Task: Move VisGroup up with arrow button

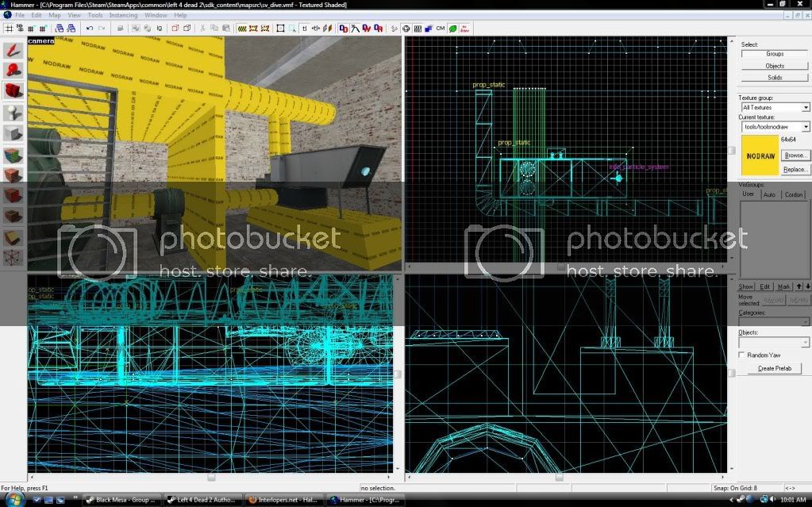Action: click(x=799, y=286)
